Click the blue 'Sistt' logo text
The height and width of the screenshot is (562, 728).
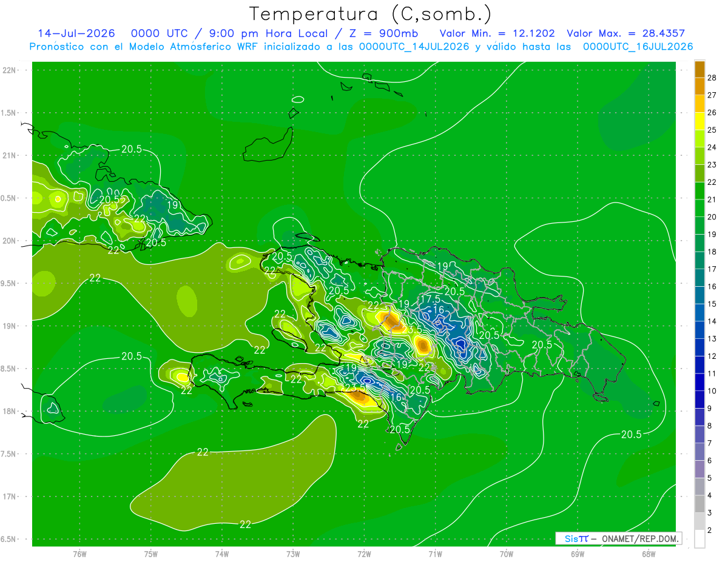[x=576, y=538]
